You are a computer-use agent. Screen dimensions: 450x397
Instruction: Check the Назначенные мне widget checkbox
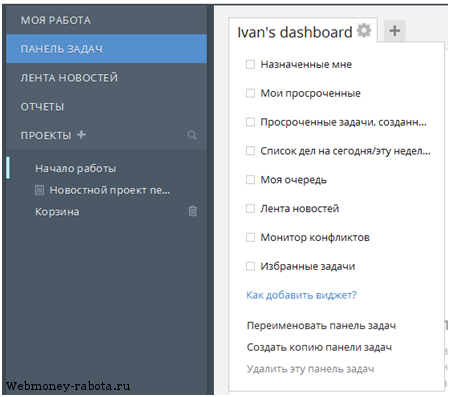pos(250,64)
